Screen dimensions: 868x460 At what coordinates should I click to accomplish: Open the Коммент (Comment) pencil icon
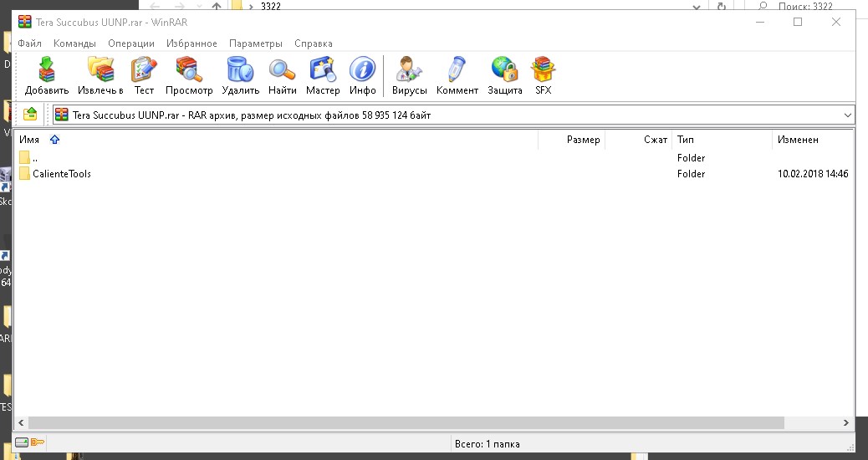point(457,69)
